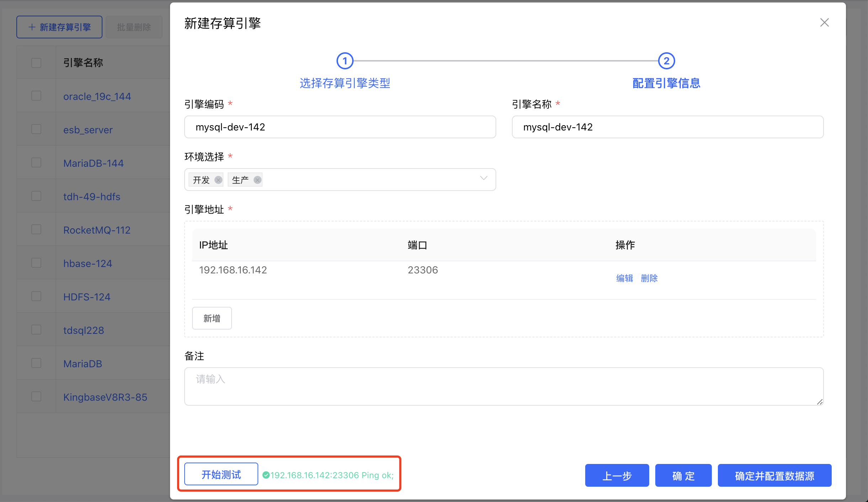This screenshot has width=868, height=502.
Task: Check the oracle_19c_144 row checkbox
Action: click(36, 95)
